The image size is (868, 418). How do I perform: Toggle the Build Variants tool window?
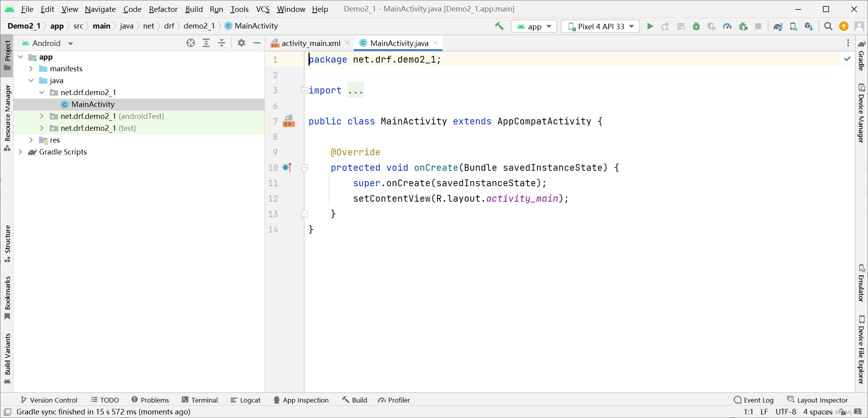point(7,358)
